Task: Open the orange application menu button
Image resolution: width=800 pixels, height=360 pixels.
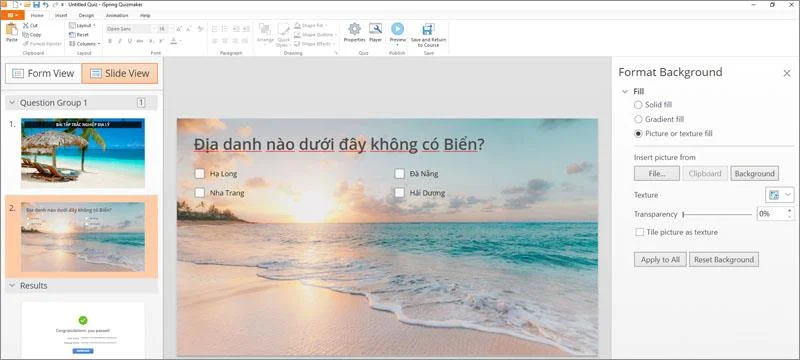Action: click(12, 15)
